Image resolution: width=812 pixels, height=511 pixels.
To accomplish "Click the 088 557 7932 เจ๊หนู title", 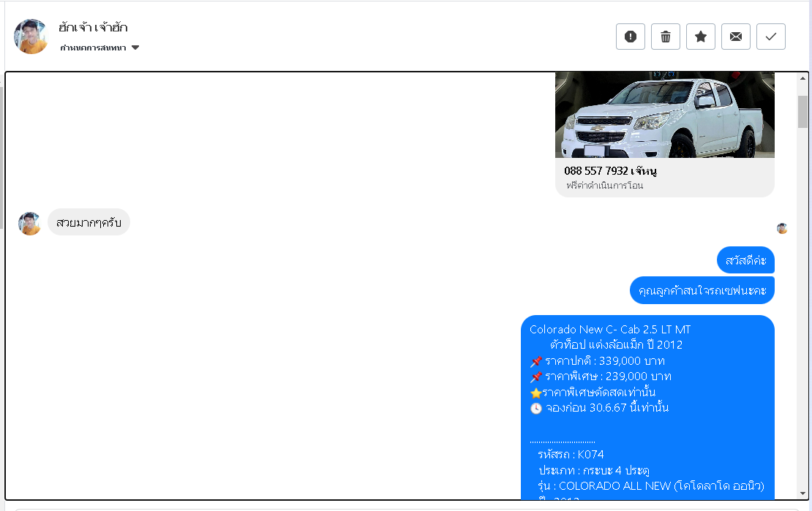I will click(x=611, y=171).
